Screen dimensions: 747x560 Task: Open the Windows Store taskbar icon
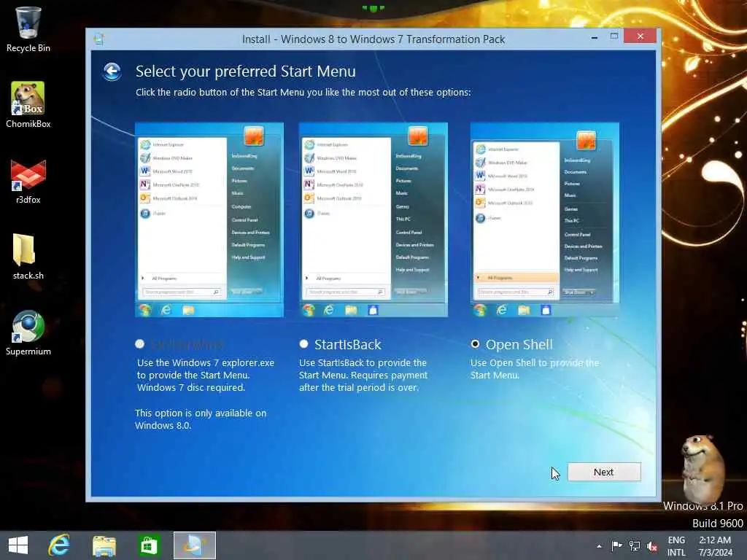pos(149,545)
